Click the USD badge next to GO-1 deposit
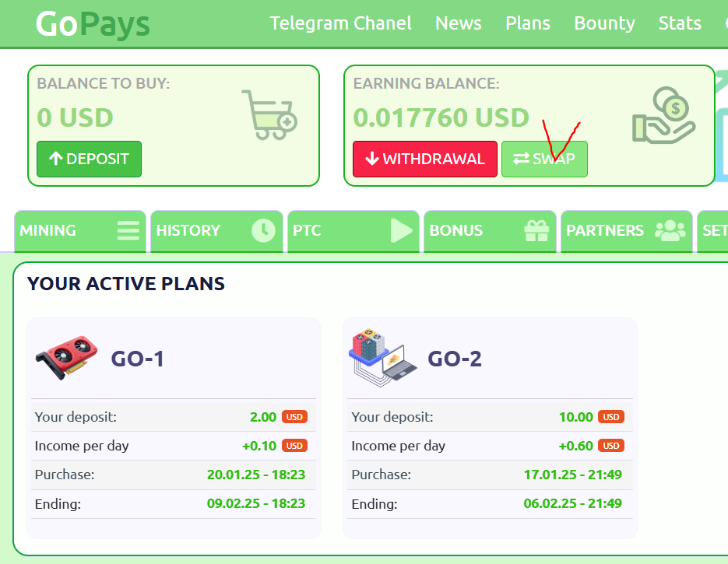This screenshot has height=564, width=728. pos(294,417)
